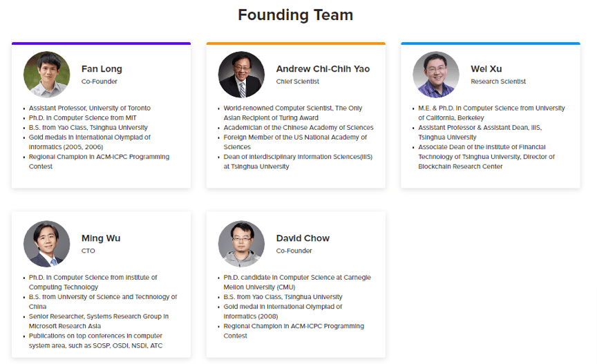The width and height of the screenshot is (597, 364).
Task: Open Ming Wu's profile picture
Action: tap(47, 244)
